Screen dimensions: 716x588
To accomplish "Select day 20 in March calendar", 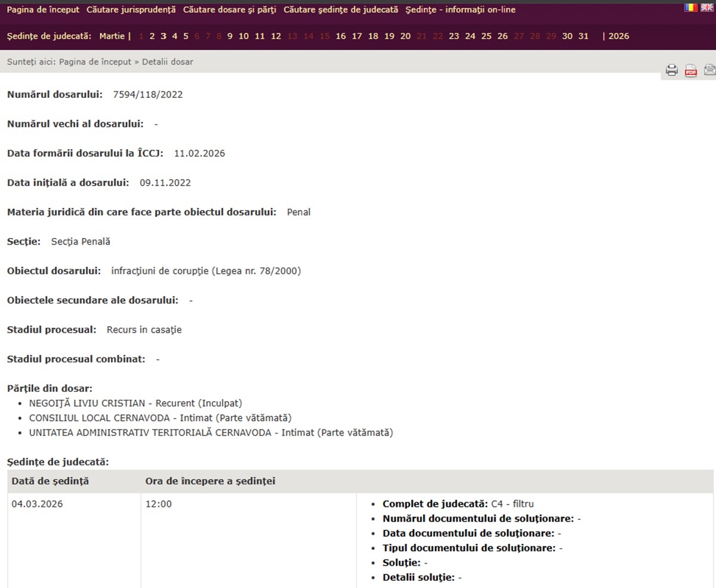I will coord(406,36).
